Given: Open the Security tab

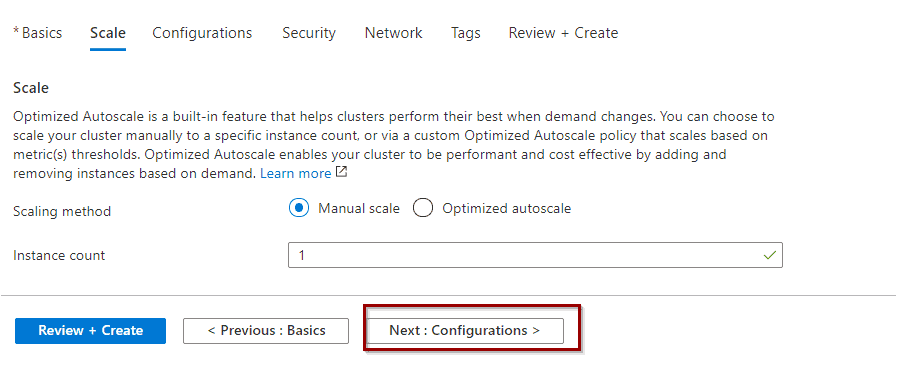Looking at the screenshot, I should click(309, 33).
